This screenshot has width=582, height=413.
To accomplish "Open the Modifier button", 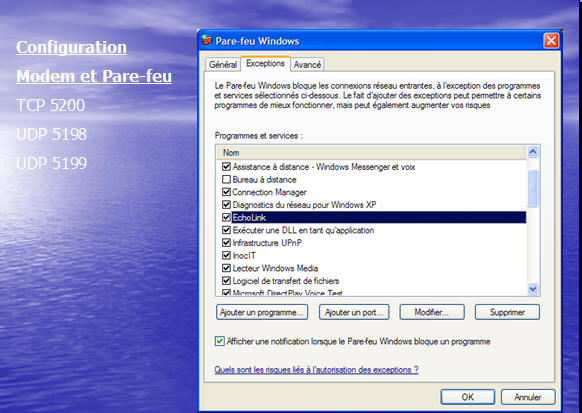I will tap(432, 312).
